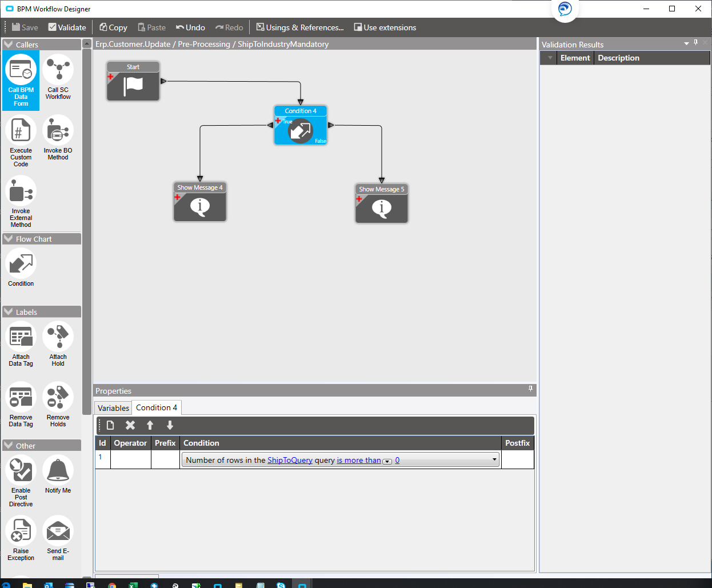The height and width of the screenshot is (588, 712).
Task: Open Chrome from the taskbar
Action: pos(112,585)
